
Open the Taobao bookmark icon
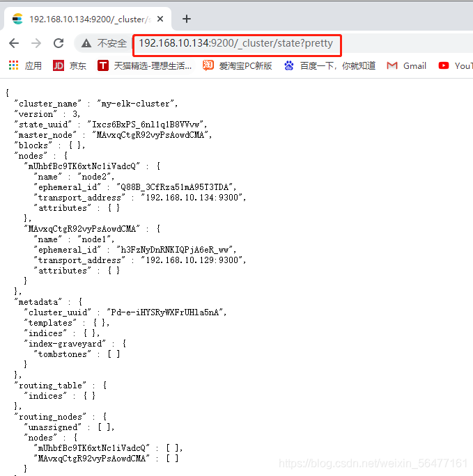tap(208, 65)
